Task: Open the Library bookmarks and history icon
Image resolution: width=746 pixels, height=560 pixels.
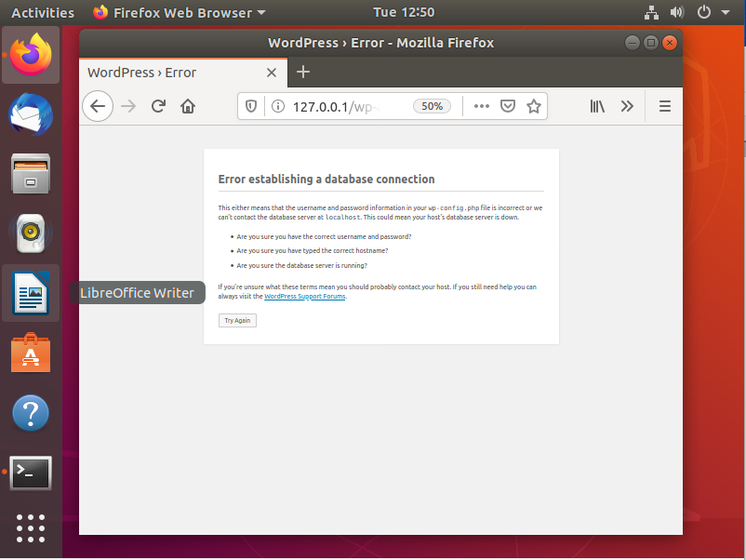Action: click(x=597, y=106)
